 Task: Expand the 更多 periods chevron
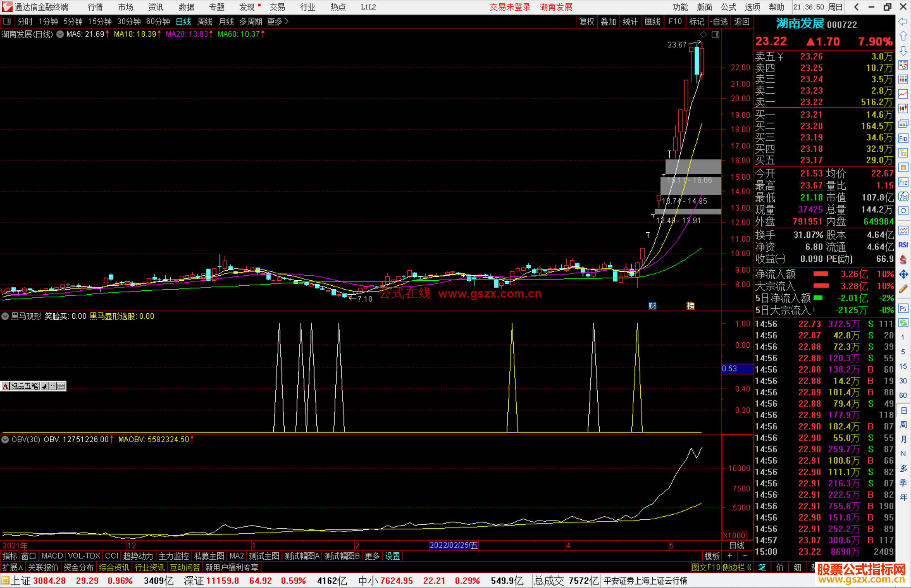(x=287, y=21)
